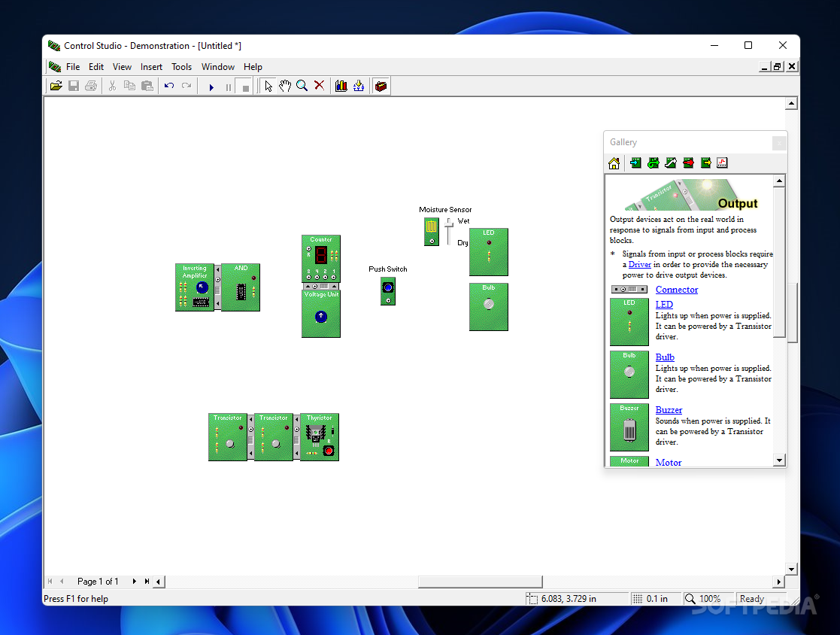
Task: Select the first Transistor block on the canvas
Action: 228,436
